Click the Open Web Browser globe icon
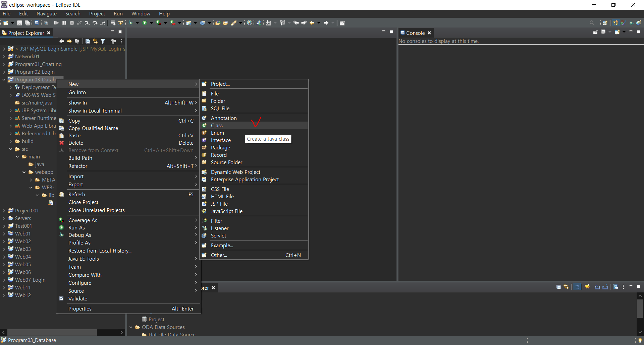644x345 pixels. tap(249, 23)
